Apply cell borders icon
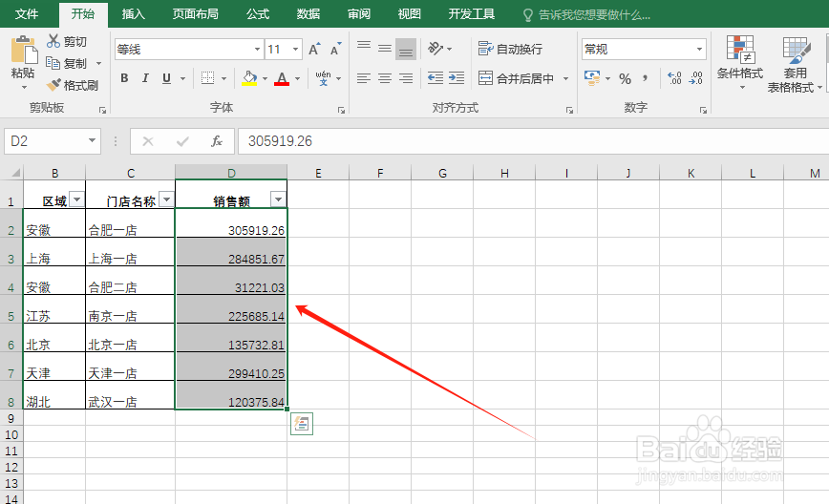Image resolution: width=829 pixels, height=504 pixels. pyautogui.click(x=208, y=78)
